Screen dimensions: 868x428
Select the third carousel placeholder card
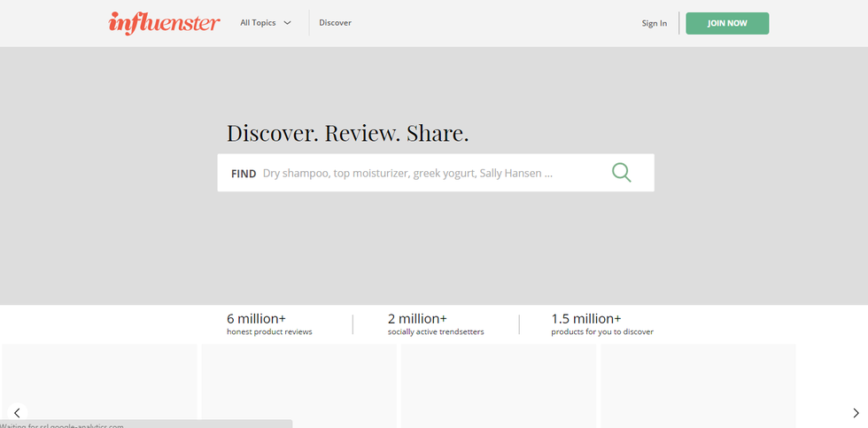click(x=499, y=381)
